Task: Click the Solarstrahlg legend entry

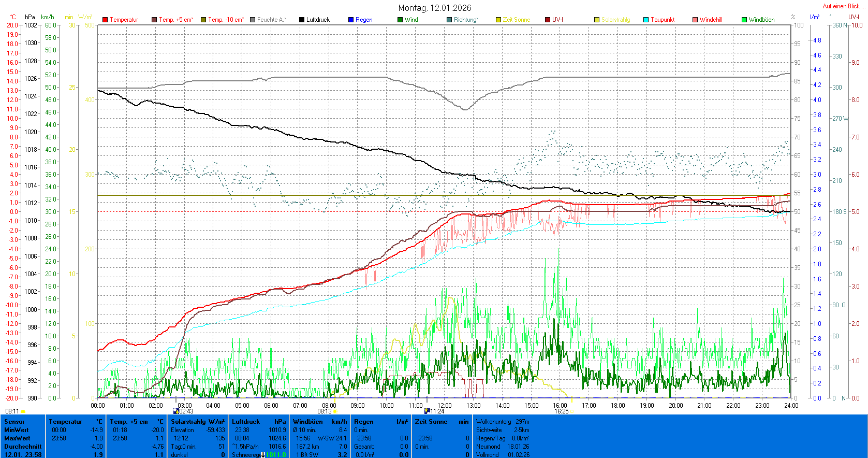Action: pyautogui.click(x=612, y=20)
